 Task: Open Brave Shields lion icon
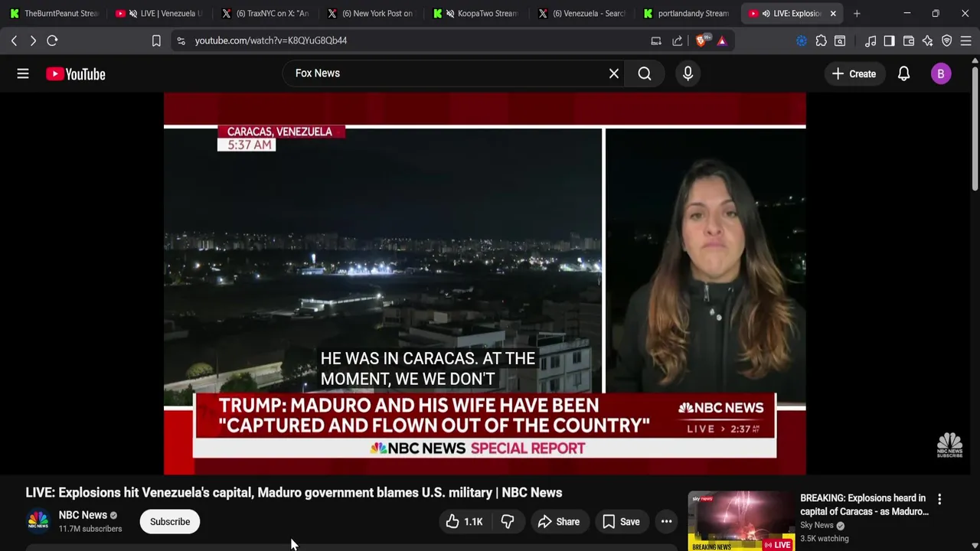(702, 41)
